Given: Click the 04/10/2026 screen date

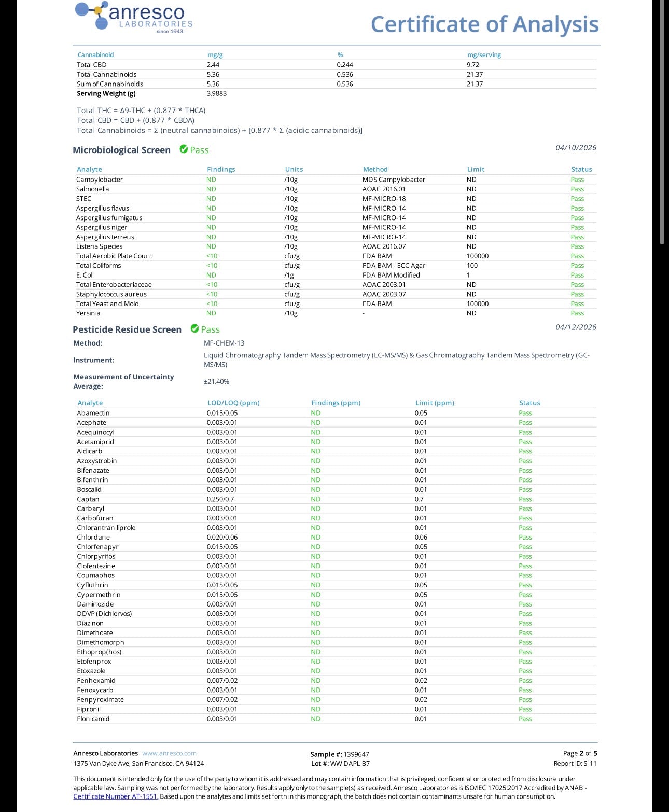Looking at the screenshot, I should [x=576, y=148].
